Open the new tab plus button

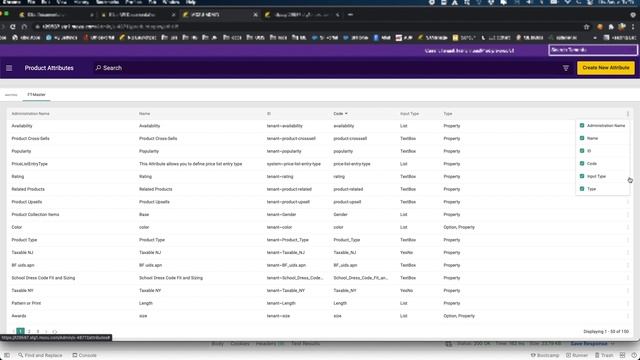pos(350,15)
